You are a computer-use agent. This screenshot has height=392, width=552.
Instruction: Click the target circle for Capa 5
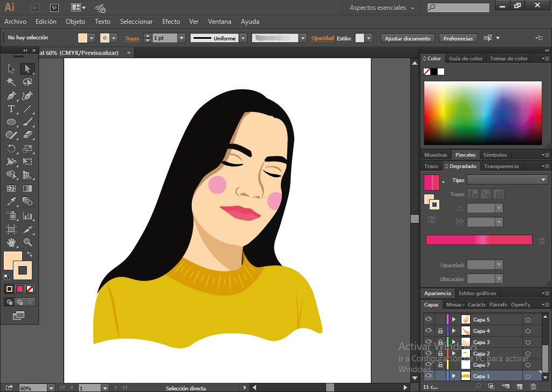[528, 319]
